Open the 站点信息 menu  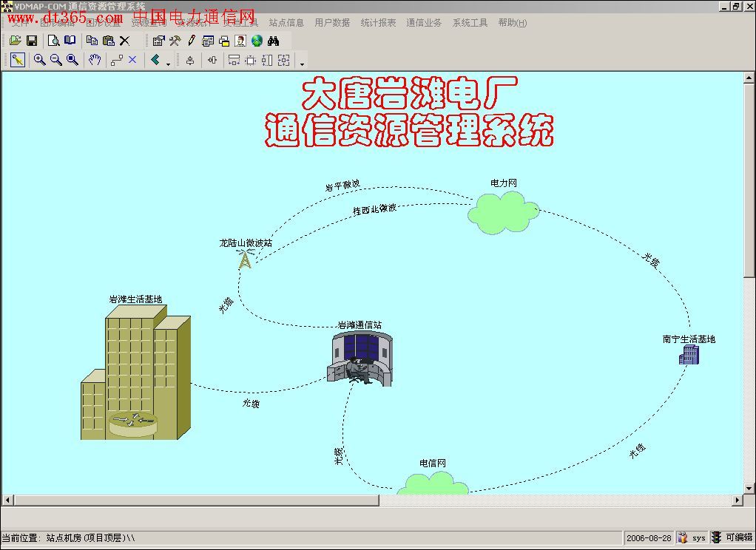click(286, 23)
